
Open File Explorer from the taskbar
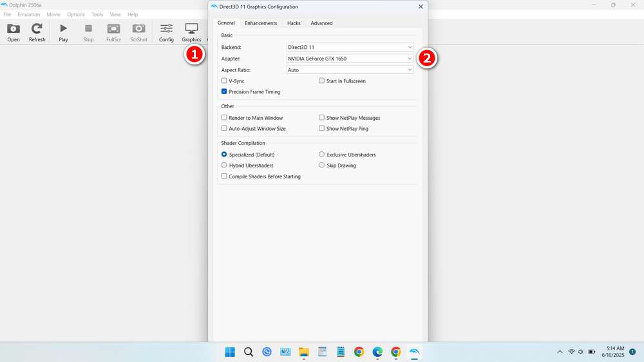[x=303, y=352]
